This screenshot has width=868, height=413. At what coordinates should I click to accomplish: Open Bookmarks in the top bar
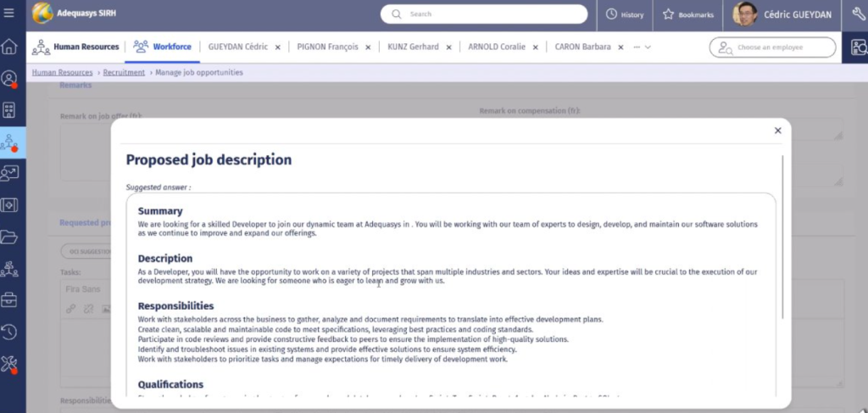pyautogui.click(x=689, y=14)
